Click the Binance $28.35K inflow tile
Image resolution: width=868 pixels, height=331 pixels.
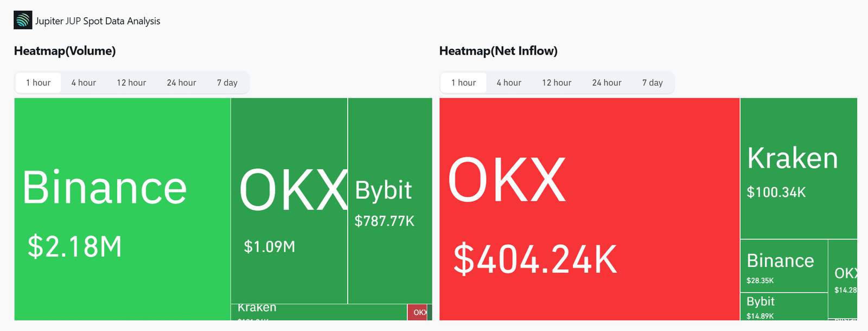pos(784,266)
